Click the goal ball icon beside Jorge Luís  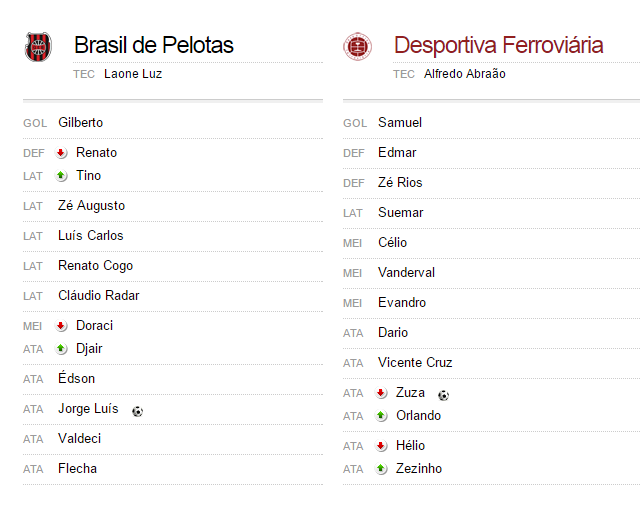point(138,411)
